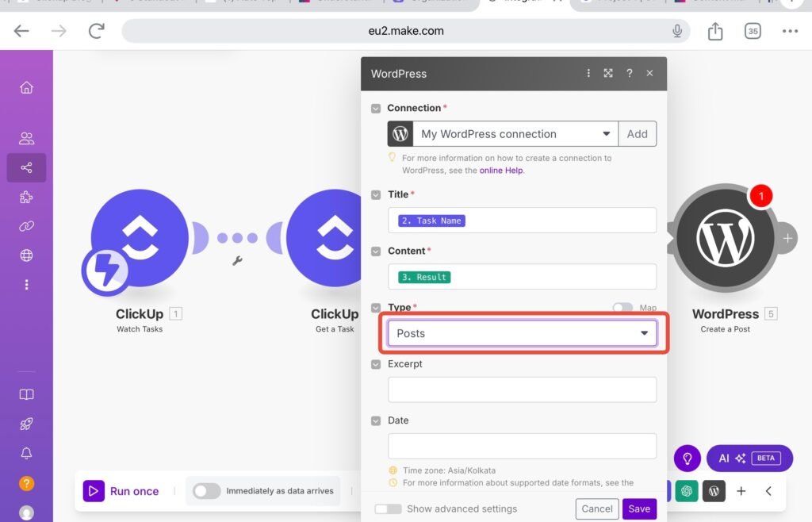
Task: Go back with the browser back arrow
Action: click(21, 31)
